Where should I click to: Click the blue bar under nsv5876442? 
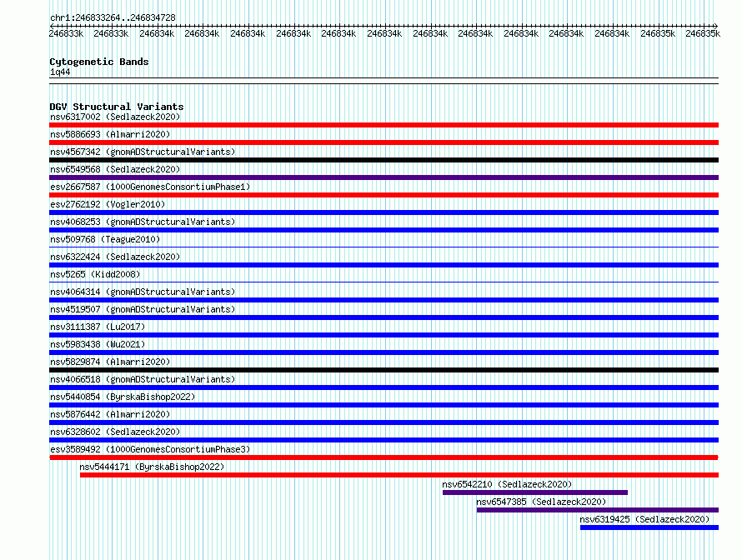coord(384,422)
